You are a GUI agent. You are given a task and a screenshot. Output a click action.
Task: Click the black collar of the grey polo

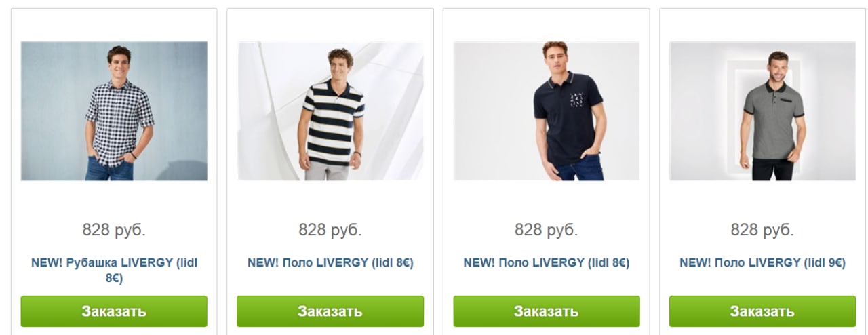(776, 87)
